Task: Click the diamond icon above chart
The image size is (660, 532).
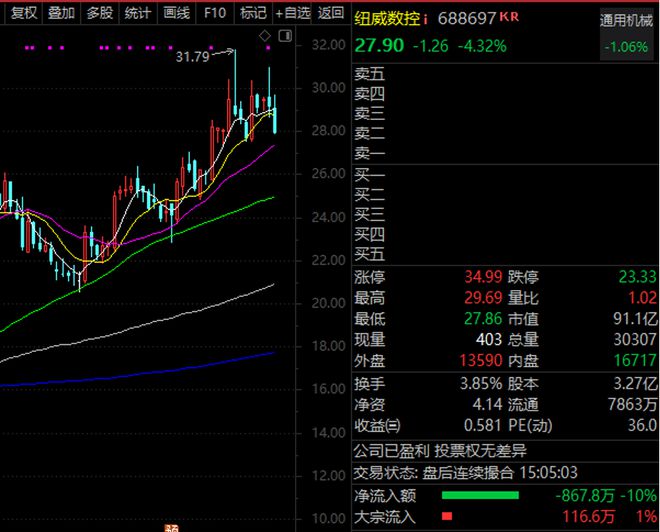Action: (x=265, y=36)
